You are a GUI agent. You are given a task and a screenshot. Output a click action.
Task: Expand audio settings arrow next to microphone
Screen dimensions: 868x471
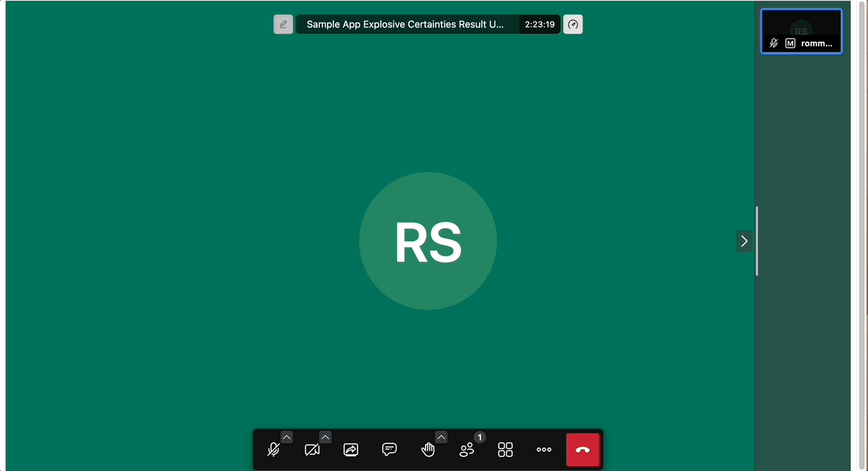286,437
